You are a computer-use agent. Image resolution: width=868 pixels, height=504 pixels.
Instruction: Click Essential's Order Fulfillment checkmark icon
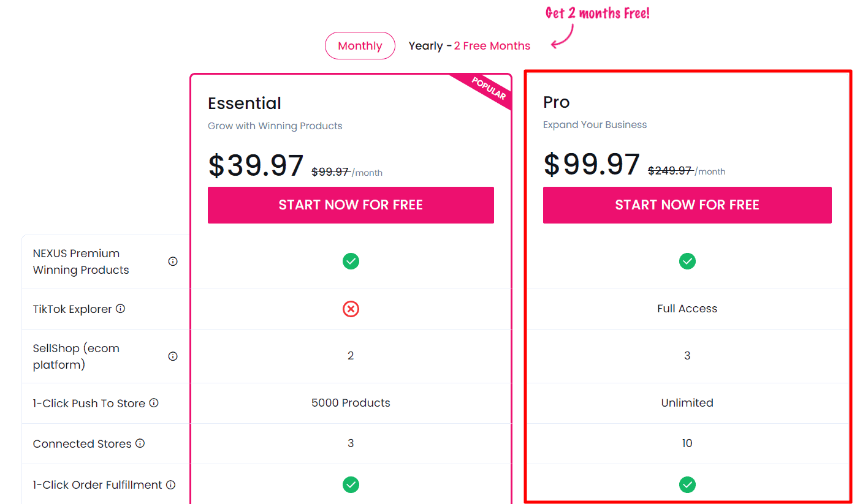[x=351, y=484]
